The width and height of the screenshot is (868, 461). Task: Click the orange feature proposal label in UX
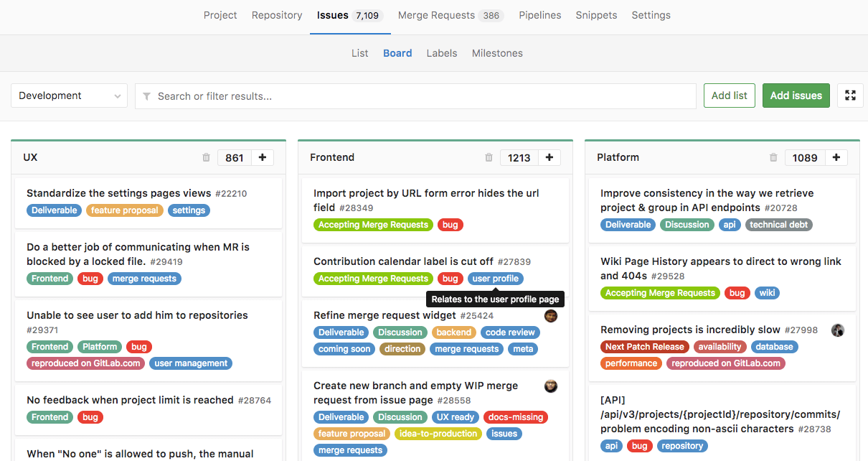tap(124, 210)
